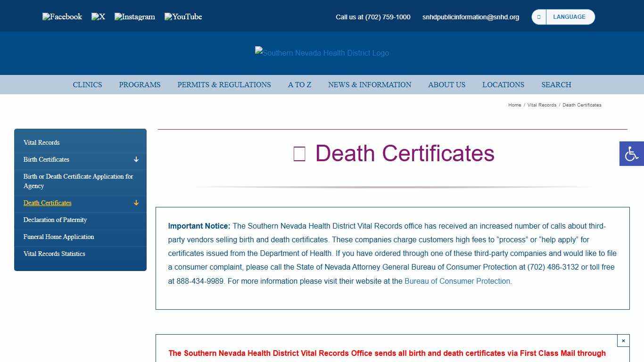Click the globe icon beside LANGUAGE
The image size is (644, 362).
tap(538, 16)
